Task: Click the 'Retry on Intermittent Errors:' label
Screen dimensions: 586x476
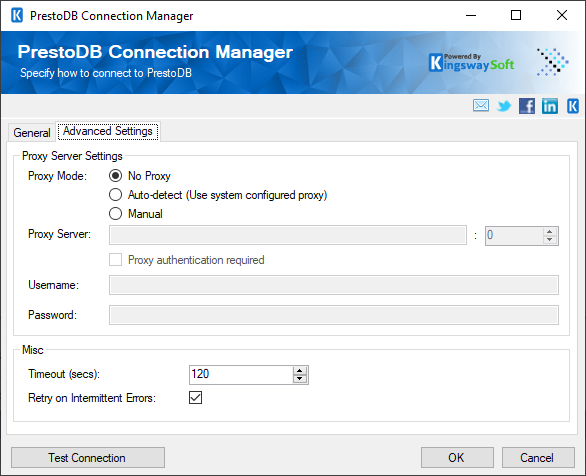Action: tap(92, 398)
